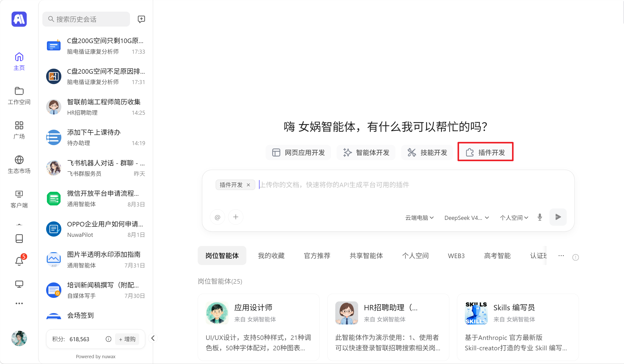Viewport: 624px width, 364px height.
Task: Select the 插件开发 mode button
Action: pyautogui.click(x=485, y=152)
